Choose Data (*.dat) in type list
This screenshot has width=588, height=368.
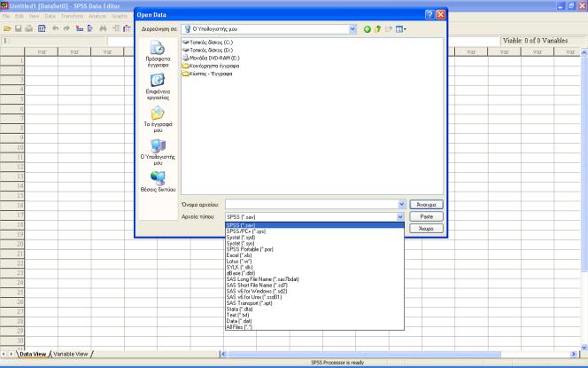pos(314,321)
